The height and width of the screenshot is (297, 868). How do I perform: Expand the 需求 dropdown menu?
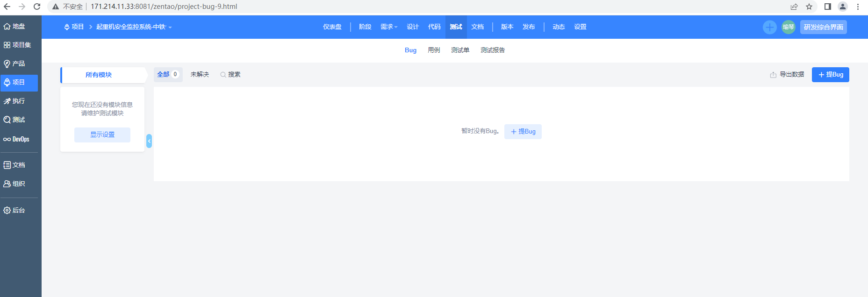tap(388, 27)
